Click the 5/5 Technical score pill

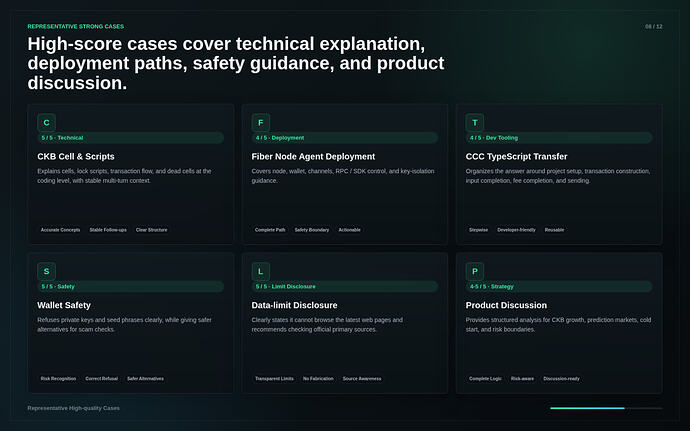[131, 138]
